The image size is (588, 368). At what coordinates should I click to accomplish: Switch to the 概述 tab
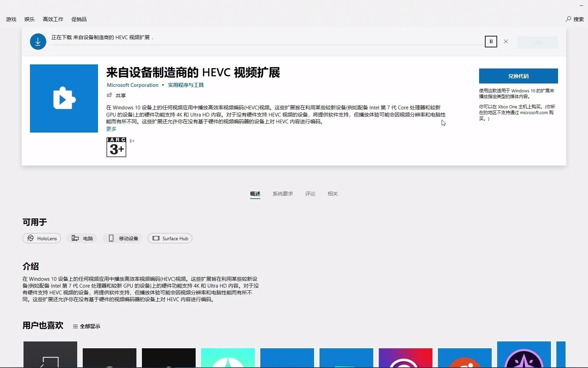255,194
